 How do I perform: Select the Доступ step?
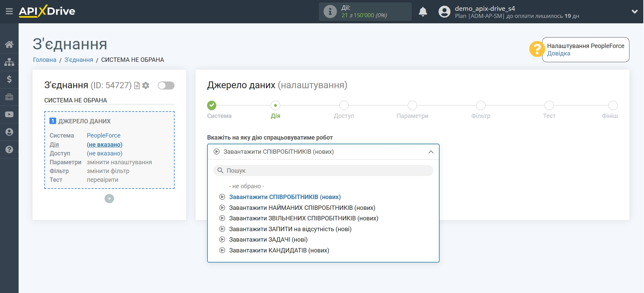click(344, 105)
